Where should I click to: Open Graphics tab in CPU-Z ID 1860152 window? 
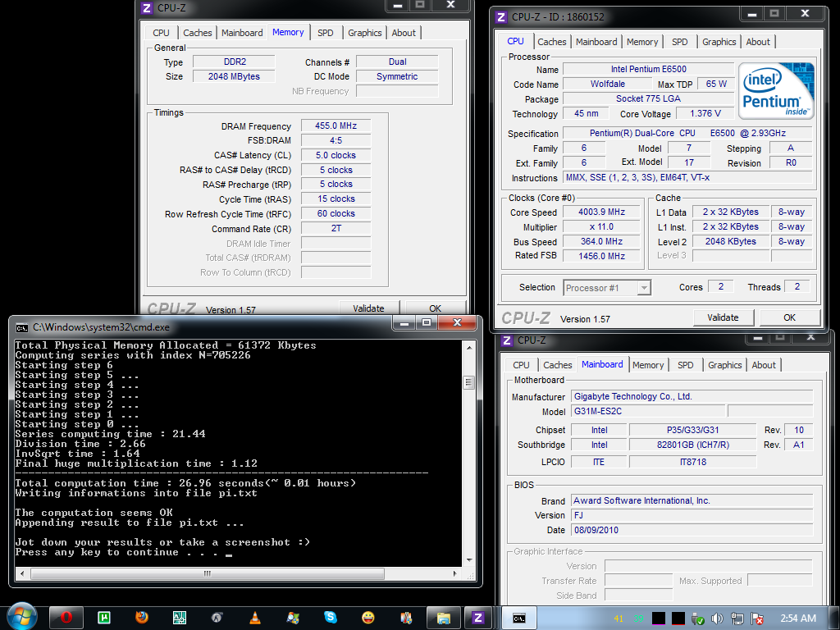[x=719, y=42]
